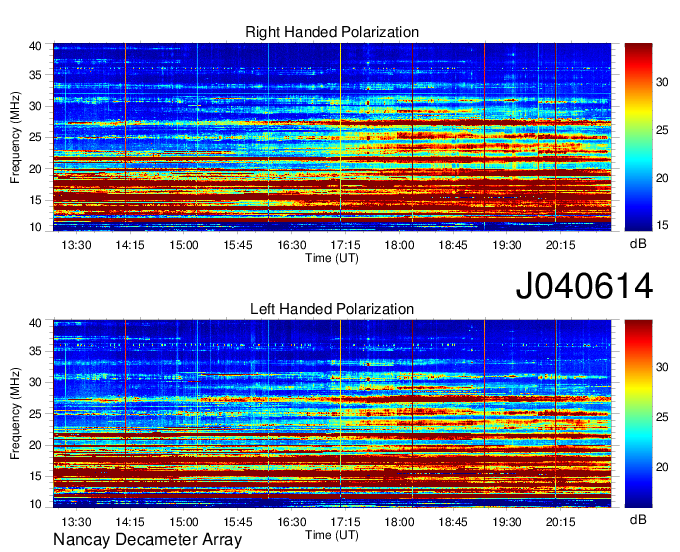Click the 15 dB value on Right Handed colorbar
The height and width of the screenshot is (552, 680).
[x=663, y=225]
